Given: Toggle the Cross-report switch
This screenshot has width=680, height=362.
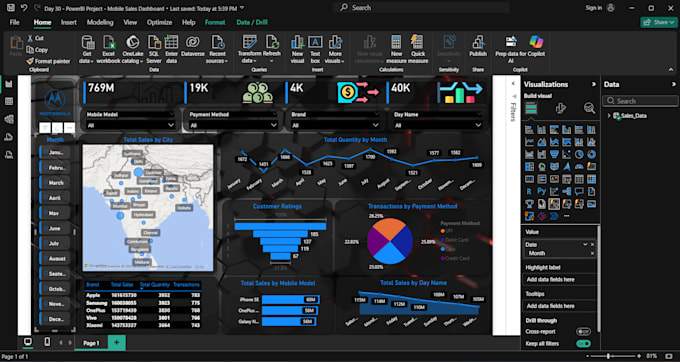Looking at the screenshot, I should [583, 332].
